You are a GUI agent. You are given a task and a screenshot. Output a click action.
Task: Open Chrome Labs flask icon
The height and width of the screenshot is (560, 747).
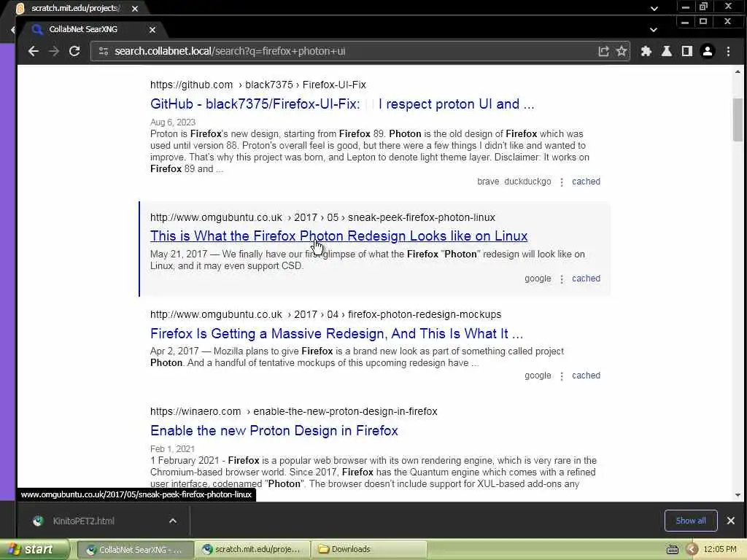(x=667, y=51)
